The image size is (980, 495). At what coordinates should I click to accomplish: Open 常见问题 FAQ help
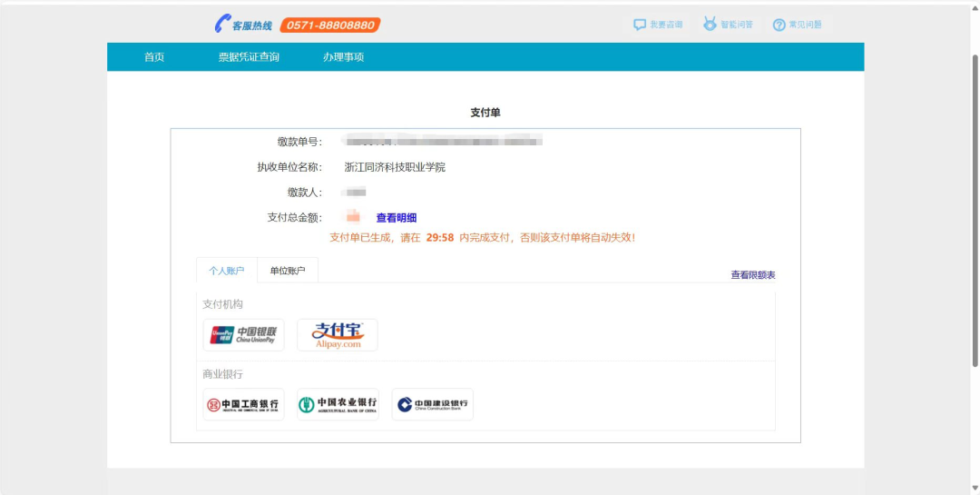click(797, 25)
